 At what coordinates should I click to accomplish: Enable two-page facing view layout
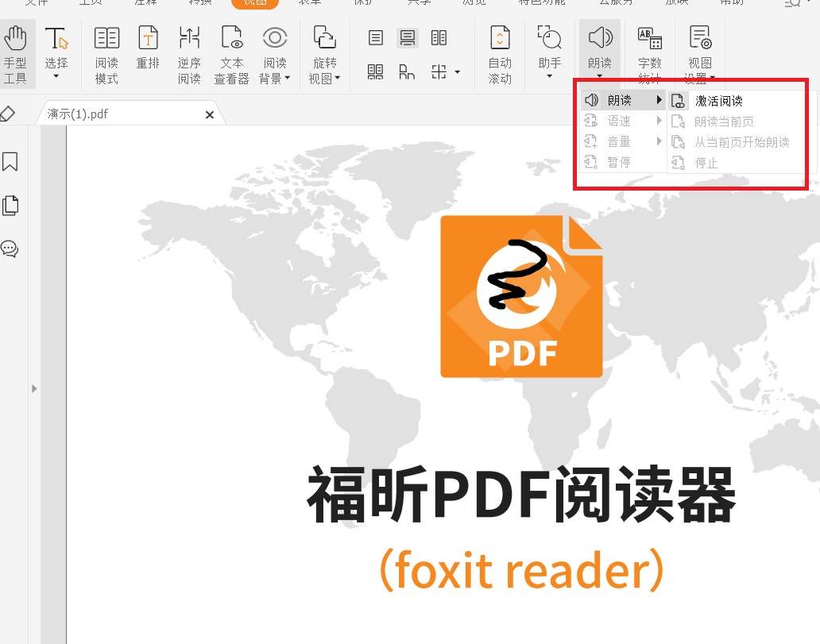tap(439, 37)
